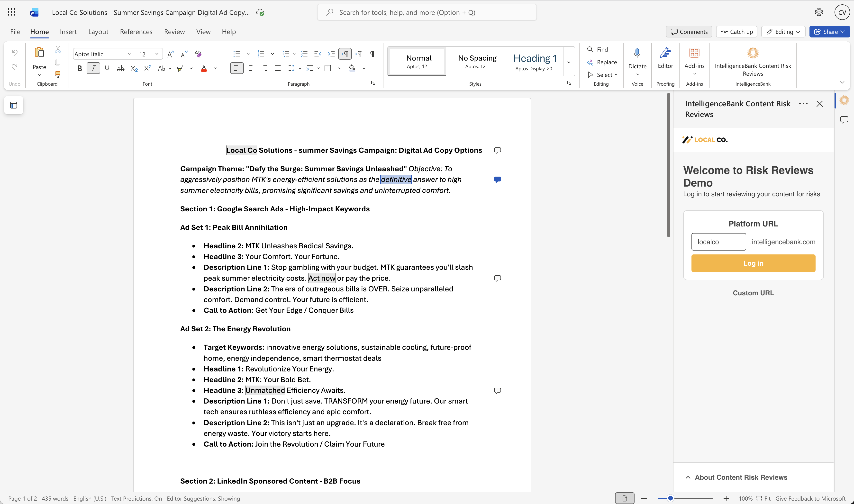Click the Custom URL link
The width and height of the screenshot is (854, 504).
click(x=753, y=293)
